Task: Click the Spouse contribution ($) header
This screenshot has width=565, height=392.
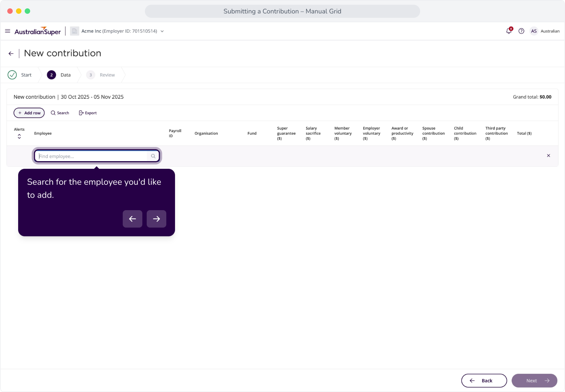Action: (434, 134)
